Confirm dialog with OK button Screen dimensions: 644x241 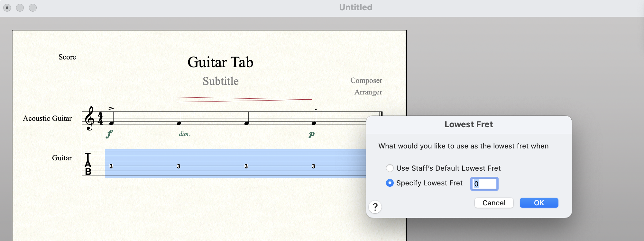[539, 203]
